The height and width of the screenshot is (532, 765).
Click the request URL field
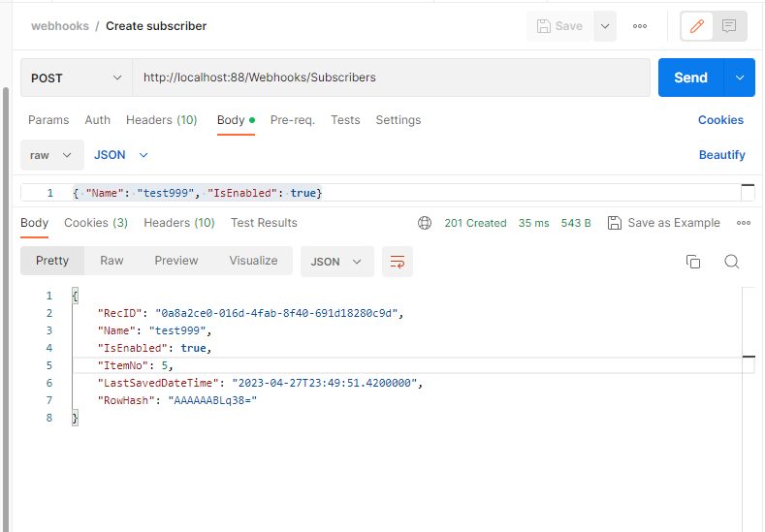(x=391, y=78)
